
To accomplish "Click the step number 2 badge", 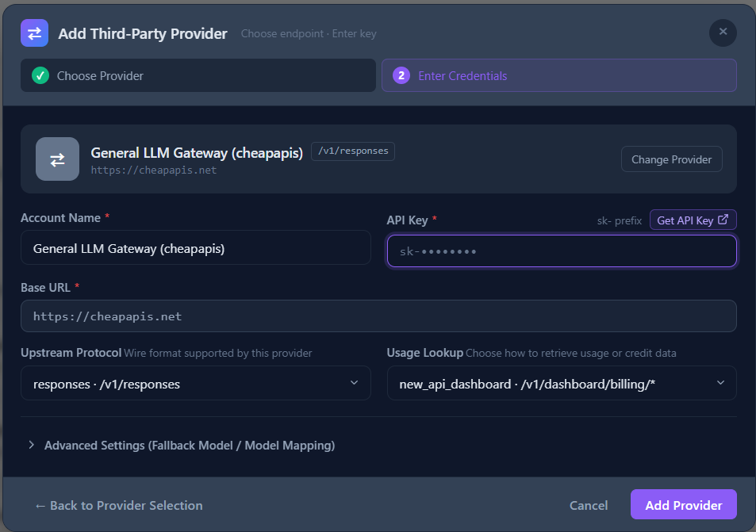I will (401, 75).
